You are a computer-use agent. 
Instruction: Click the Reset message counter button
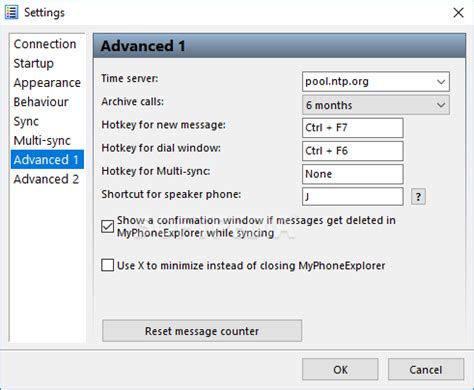pos(202,331)
